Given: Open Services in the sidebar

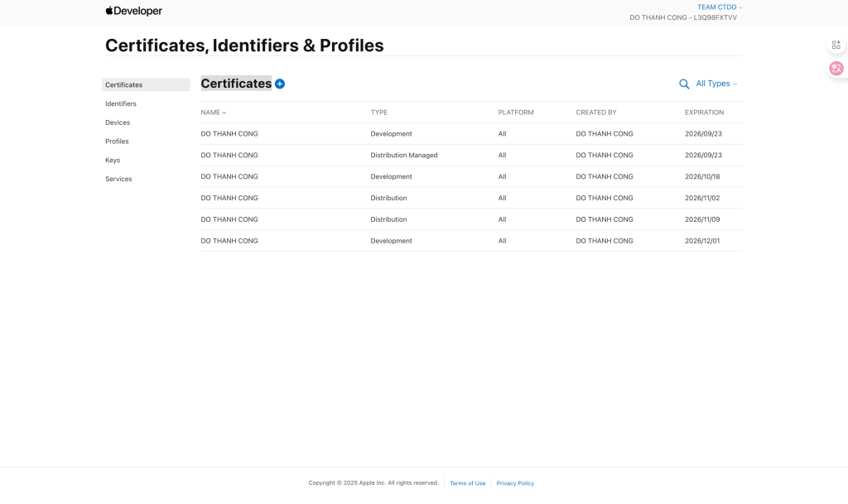Looking at the screenshot, I should (118, 179).
